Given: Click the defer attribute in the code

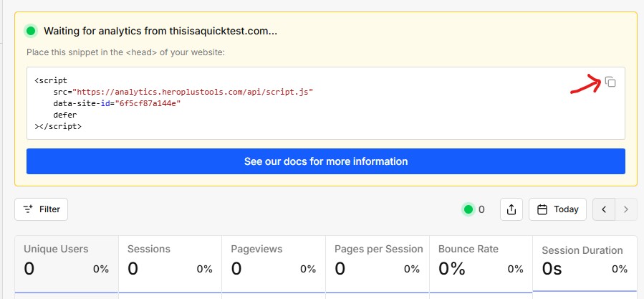Looking at the screenshot, I should click(x=64, y=115).
